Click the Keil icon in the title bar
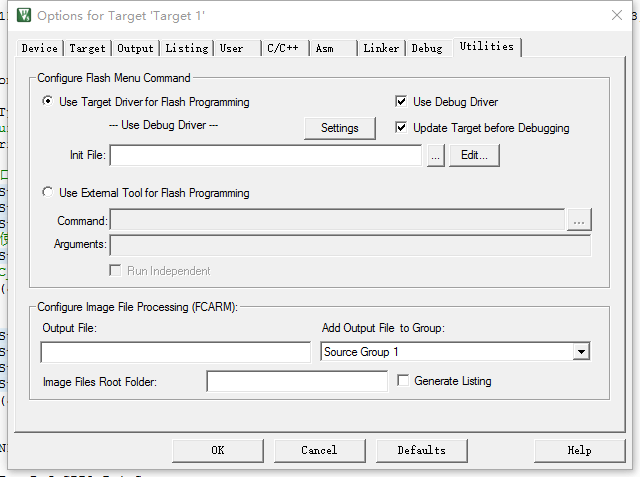 click(x=24, y=15)
